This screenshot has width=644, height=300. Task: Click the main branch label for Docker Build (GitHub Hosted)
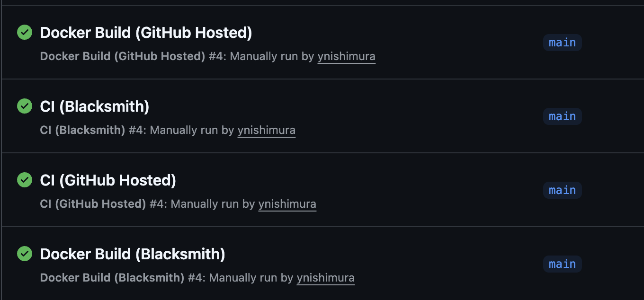pos(562,43)
